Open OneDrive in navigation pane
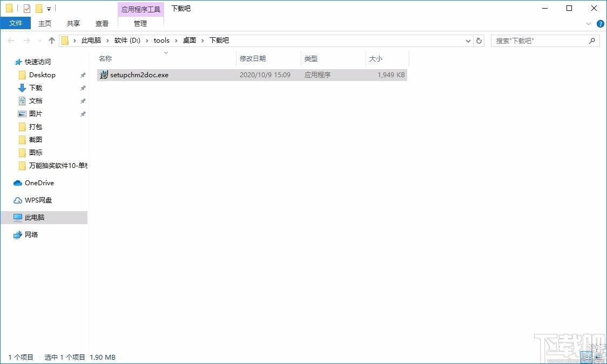607x364 pixels. tap(39, 183)
